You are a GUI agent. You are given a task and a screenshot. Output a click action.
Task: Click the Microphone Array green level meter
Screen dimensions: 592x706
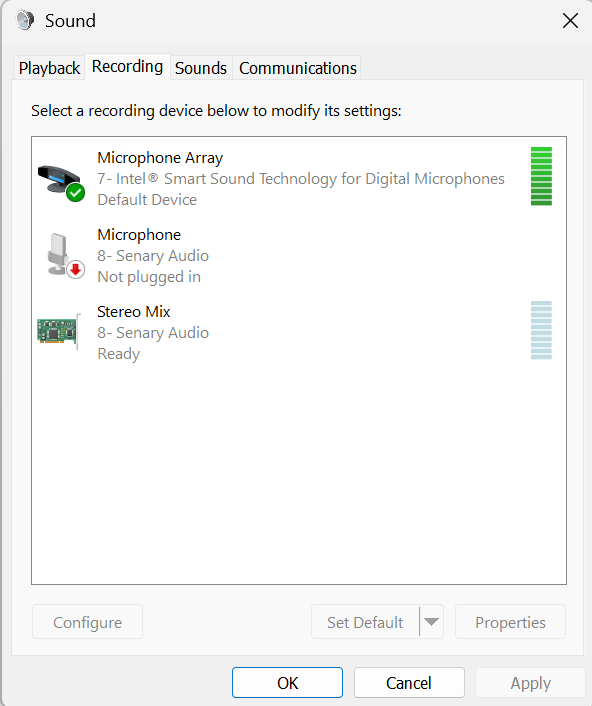(541, 176)
